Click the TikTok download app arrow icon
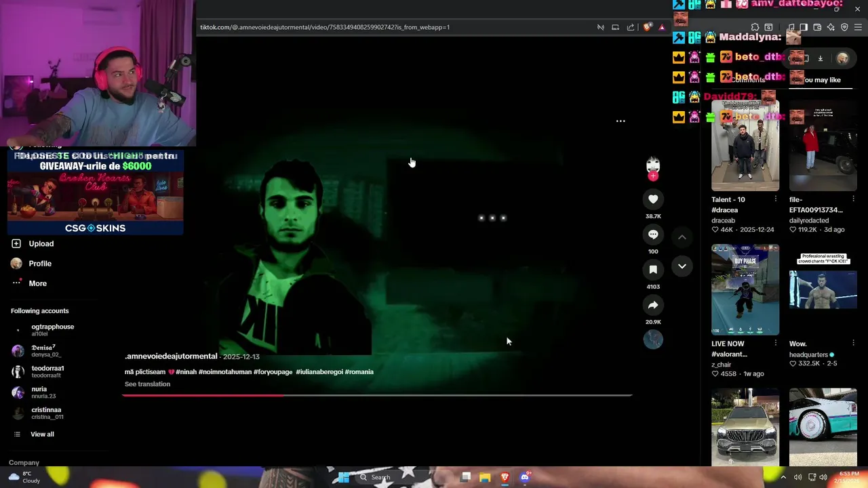This screenshot has height=488, width=868. tap(820, 59)
